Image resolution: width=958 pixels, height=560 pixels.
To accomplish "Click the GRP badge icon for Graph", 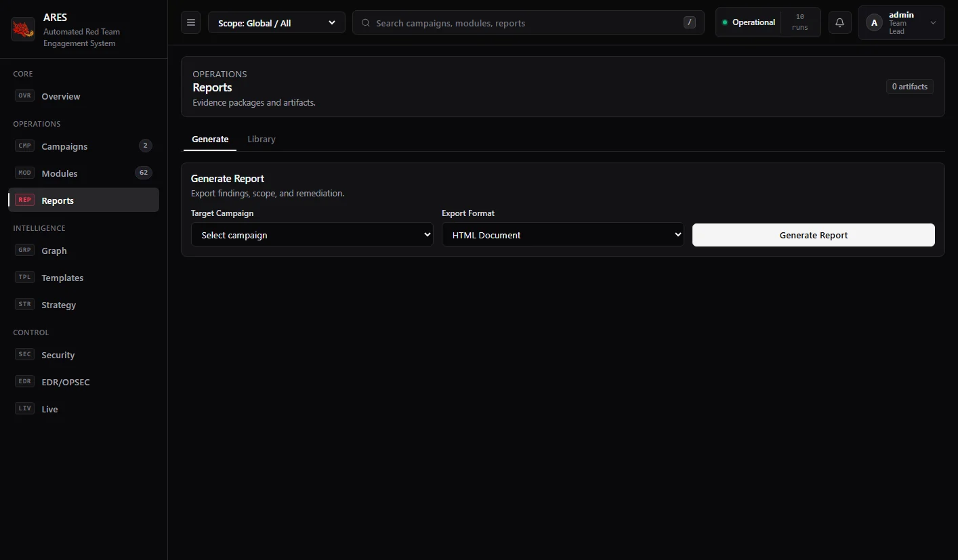I will (x=25, y=251).
